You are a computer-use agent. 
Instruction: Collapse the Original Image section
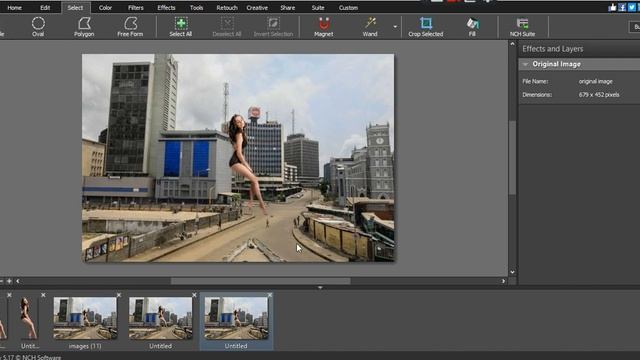click(526, 64)
